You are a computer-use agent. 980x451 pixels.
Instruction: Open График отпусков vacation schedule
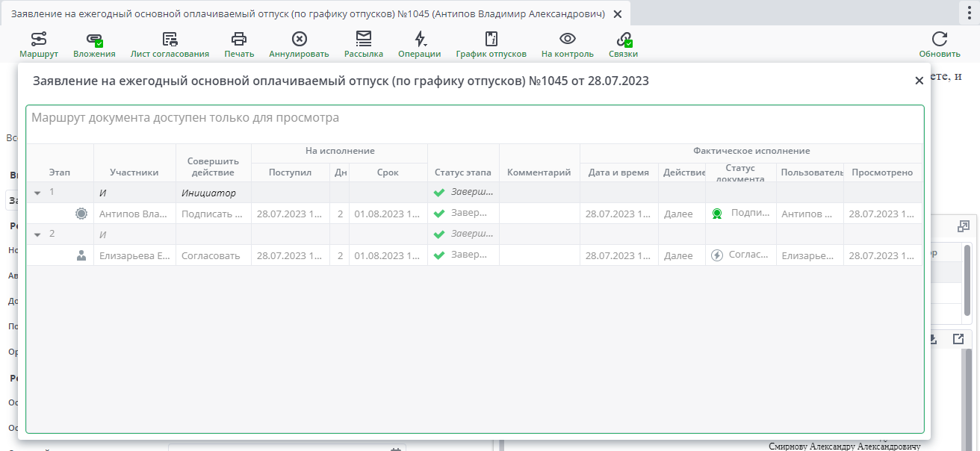(491, 45)
